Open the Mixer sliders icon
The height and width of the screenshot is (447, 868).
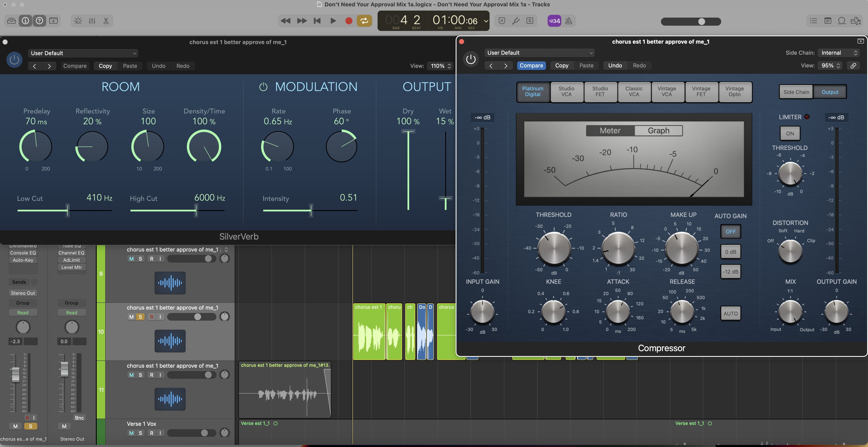92,21
